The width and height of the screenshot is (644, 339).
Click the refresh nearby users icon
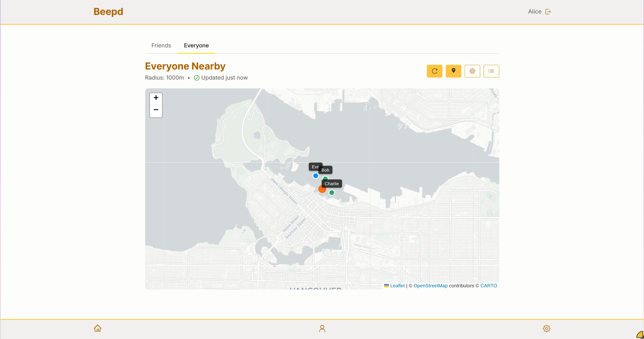click(434, 71)
